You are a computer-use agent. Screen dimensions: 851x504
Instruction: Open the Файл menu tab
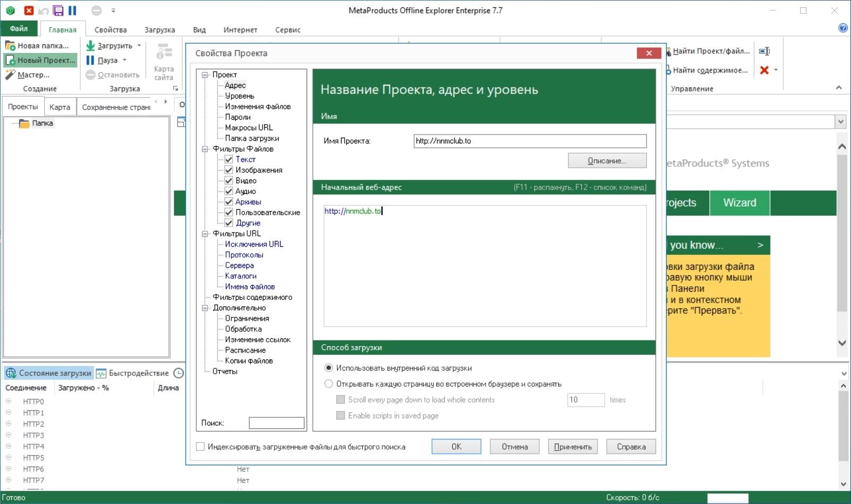tap(19, 29)
